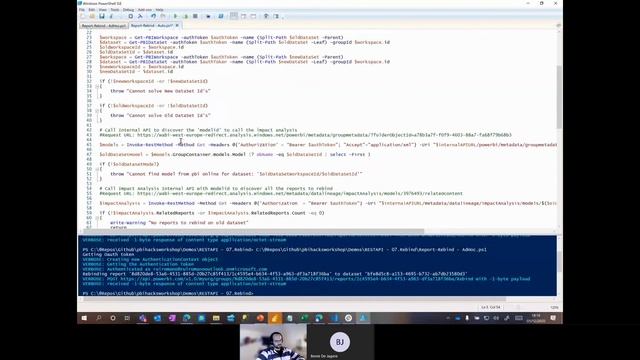The width and height of the screenshot is (640, 360).
Task: Click the presenter webcam thumbnail
Action: pyautogui.click(x=273, y=342)
